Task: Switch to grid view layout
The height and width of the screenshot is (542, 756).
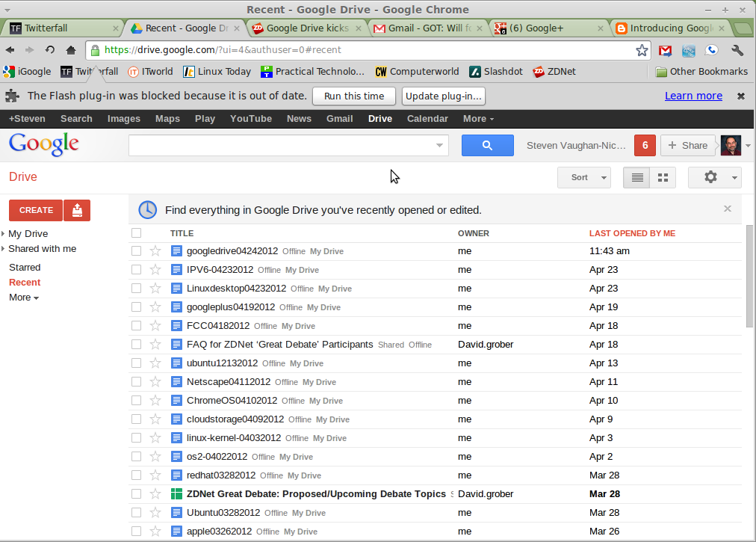Action: tap(663, 177)
